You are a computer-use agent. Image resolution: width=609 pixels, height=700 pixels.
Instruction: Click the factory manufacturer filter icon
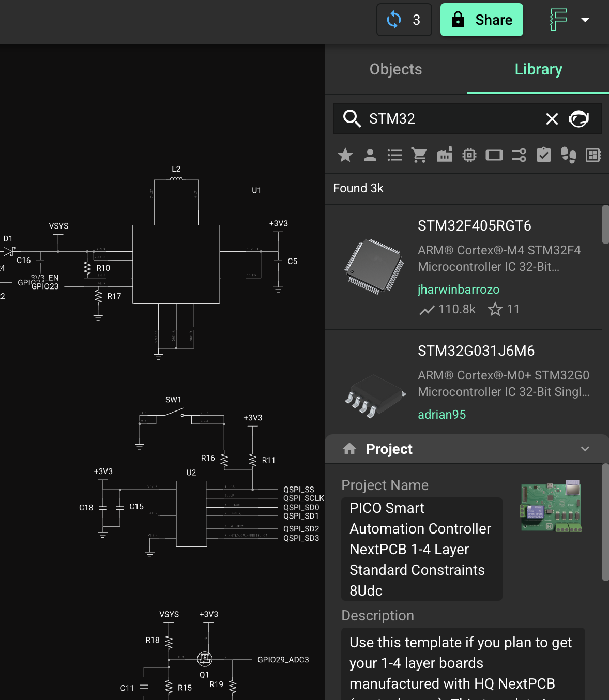pyautogui.click(x=445, y=155)
